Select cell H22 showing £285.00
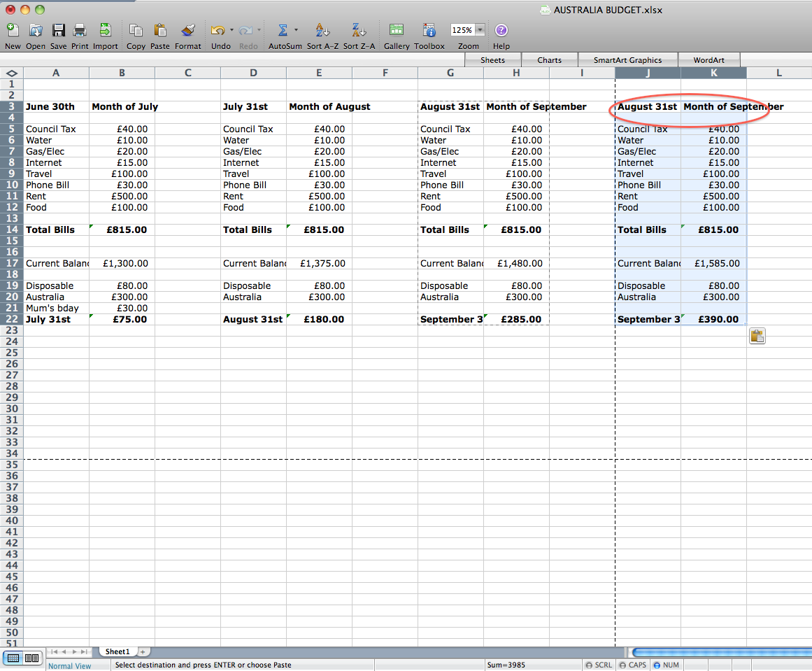Image resolution: width=812 pixels, height=671 pixels. point(516,319)
